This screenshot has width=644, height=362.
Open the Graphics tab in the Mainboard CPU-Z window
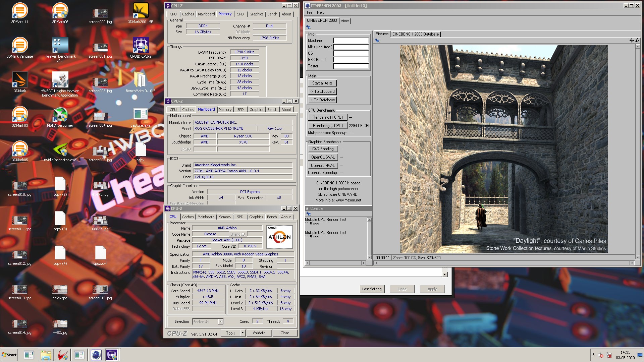pyautogui.click(x=256, y=110)
